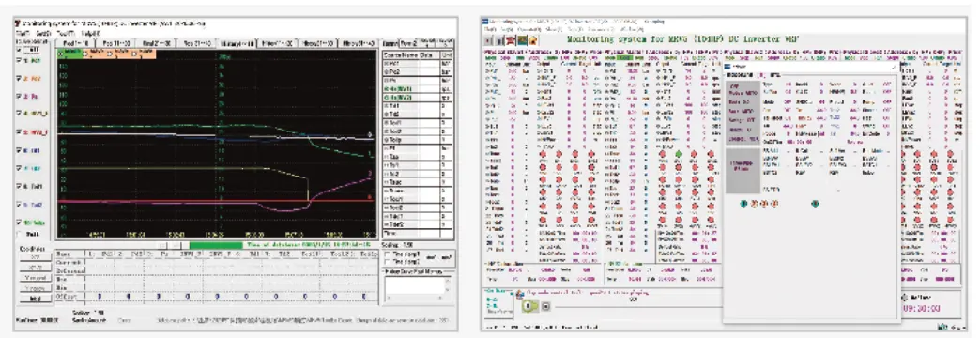Click the green play button in replay bar
The width and height of the screenshot is (980, 338).
(x=530, y=306)
